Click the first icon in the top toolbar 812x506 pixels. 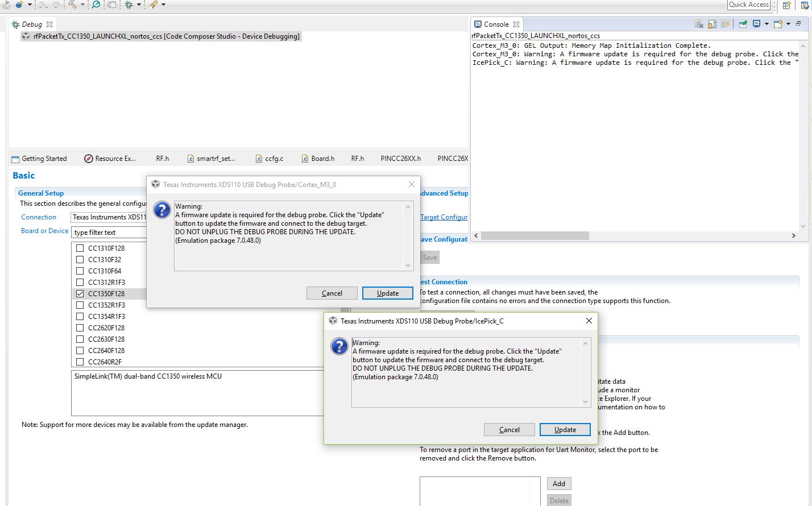click(6, 4)
